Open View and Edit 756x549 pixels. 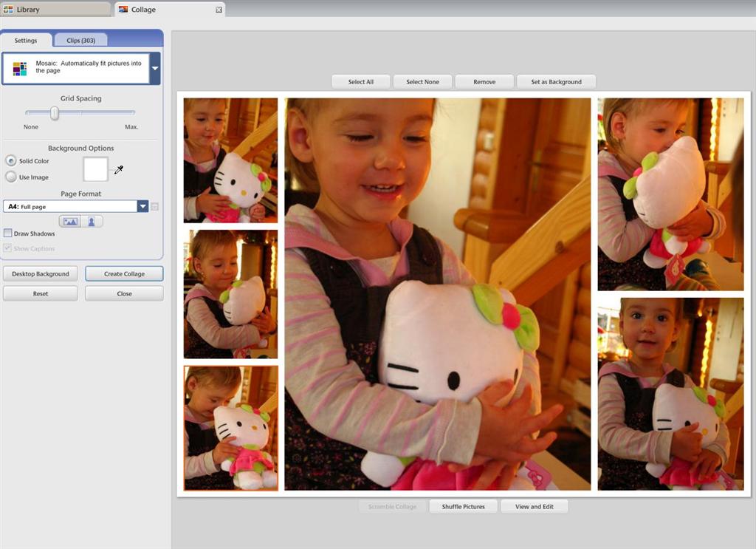tap(535, 507)
